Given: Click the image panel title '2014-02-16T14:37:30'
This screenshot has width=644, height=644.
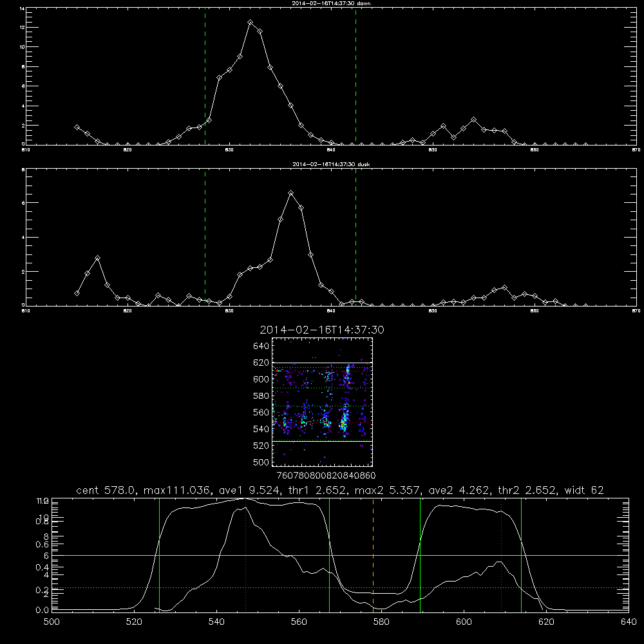Looking at the screenshot, I should pyautogui.click(x=322, y=330).
